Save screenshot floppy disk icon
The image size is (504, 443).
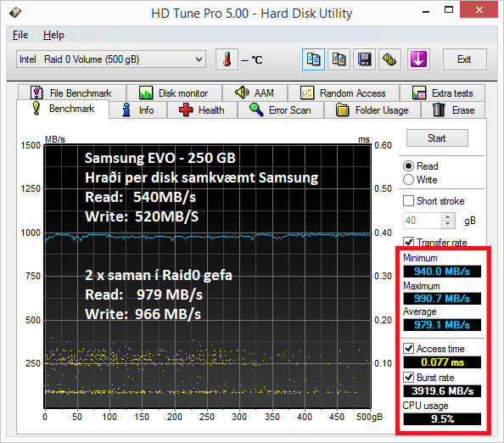pos(364,59)
